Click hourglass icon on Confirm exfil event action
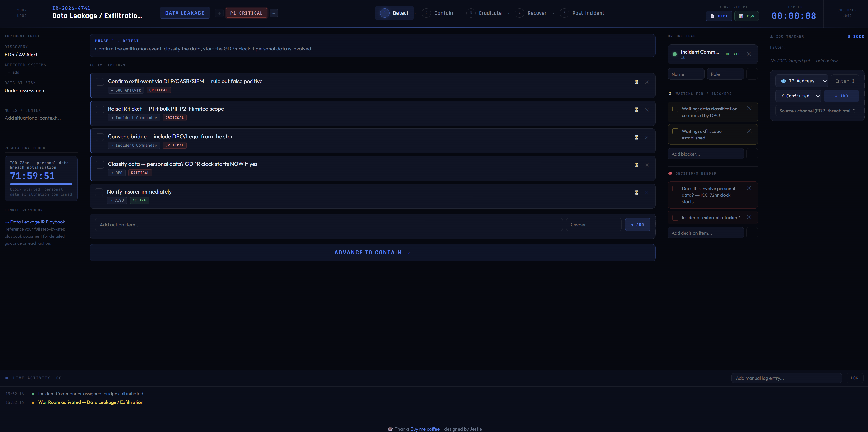 click(x=636, y=82)
